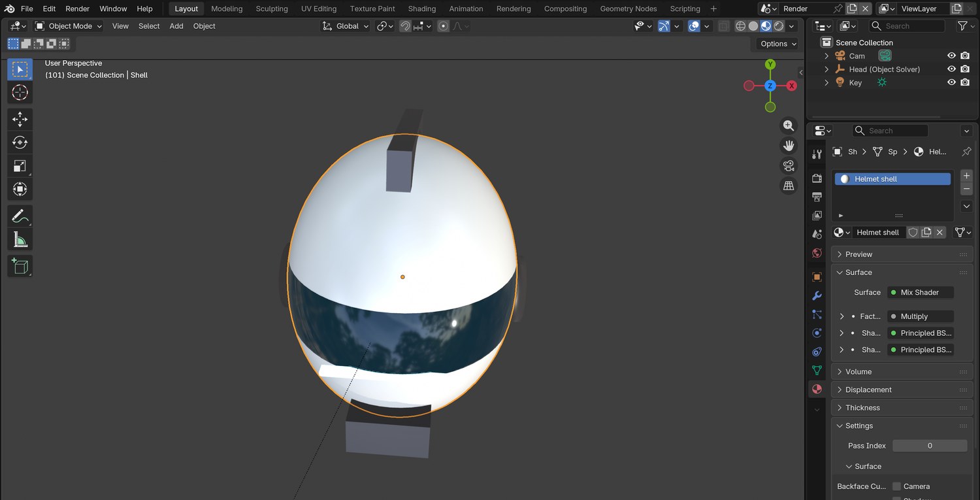Open the Modeling workspace tab
This screenshot has height=500, width=980.
click(227, 8)
